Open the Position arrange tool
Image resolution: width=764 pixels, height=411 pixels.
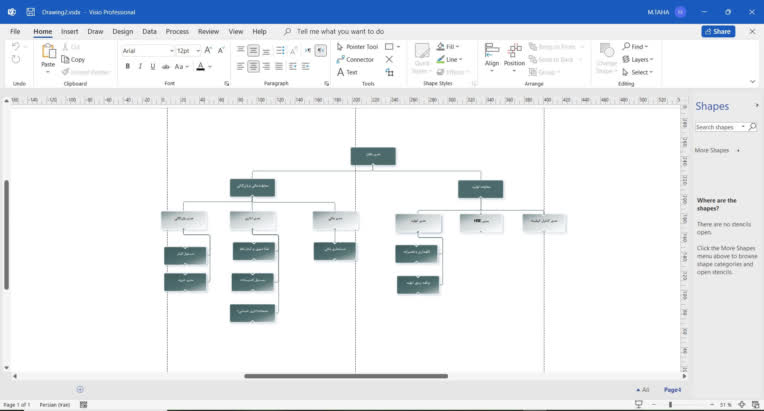[x=515, y=55]
